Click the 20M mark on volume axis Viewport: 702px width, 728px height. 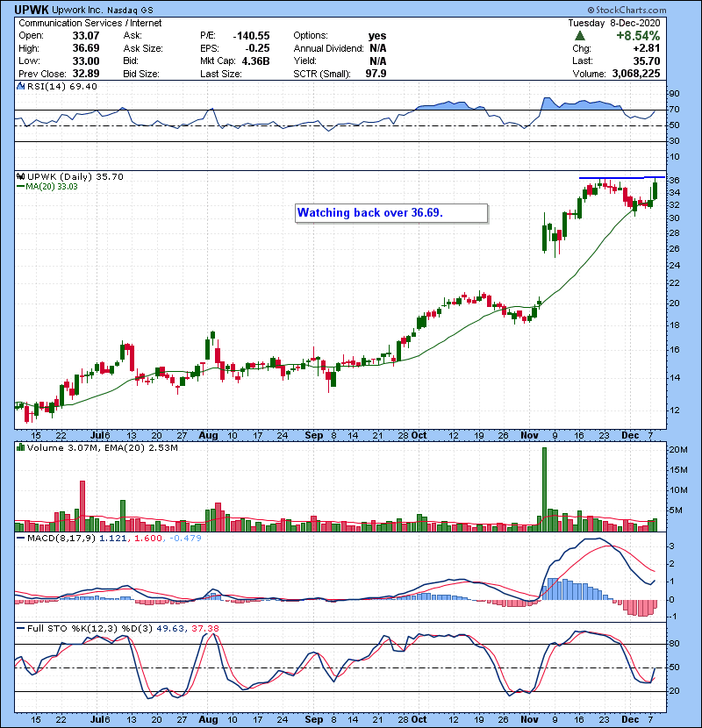[677, 449]
